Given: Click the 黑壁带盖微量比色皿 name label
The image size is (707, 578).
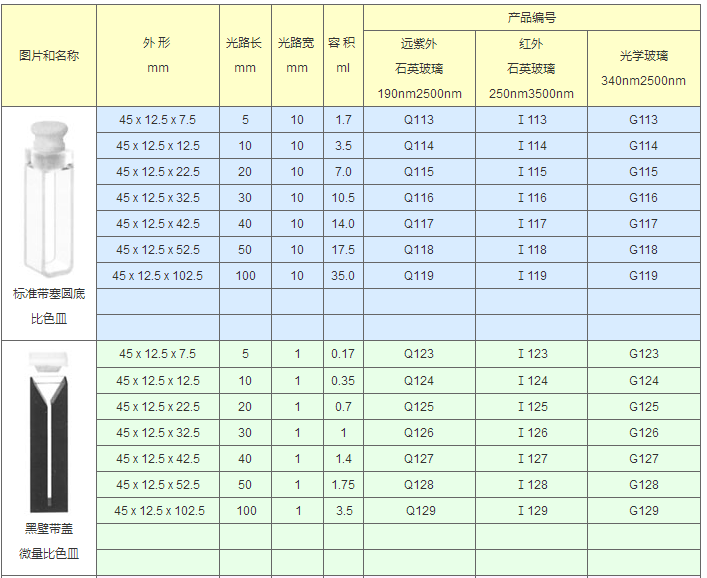Looking at the screenshot, I should click(x=48, y=541).
